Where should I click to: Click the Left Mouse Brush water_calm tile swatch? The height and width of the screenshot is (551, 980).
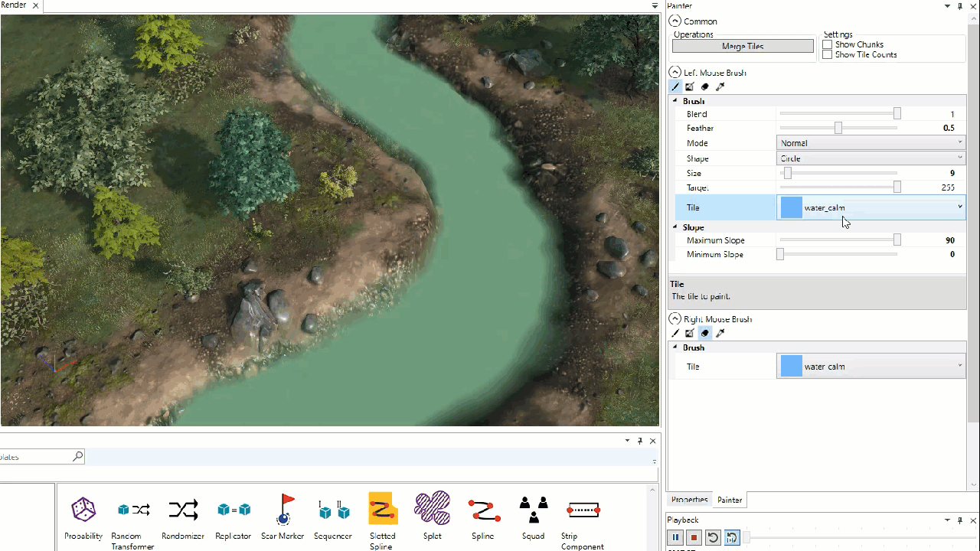pyautogui.click(x=791, y=207)
